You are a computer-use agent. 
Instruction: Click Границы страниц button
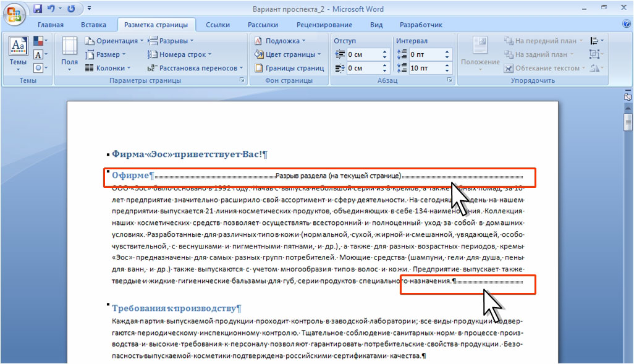[289, 68]
